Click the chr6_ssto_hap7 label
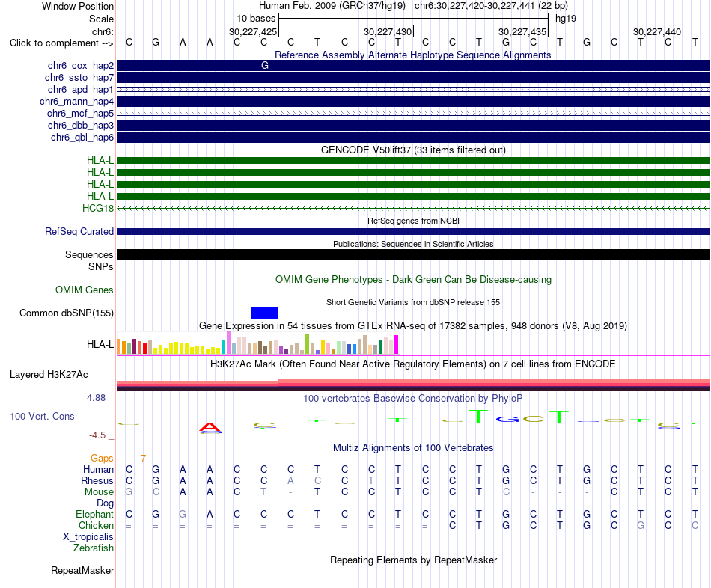The width and height of the screenshot is (711, 588). pos(79,78)
